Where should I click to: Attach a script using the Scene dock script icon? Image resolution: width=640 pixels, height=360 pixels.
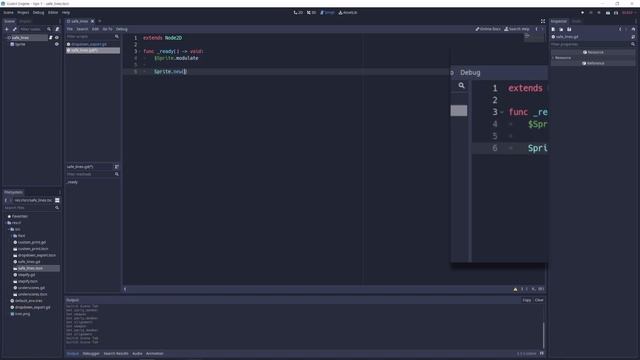click(x=57, y=29)
